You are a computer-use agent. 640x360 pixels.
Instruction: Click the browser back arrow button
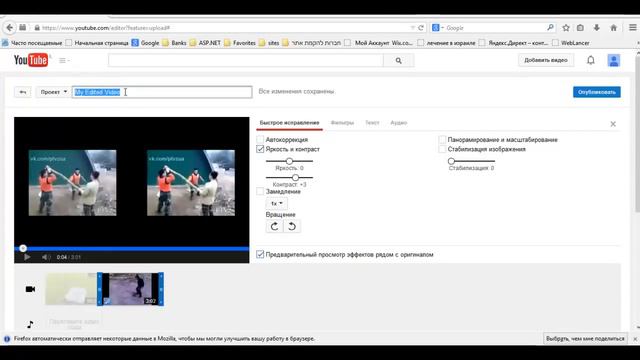point(10,28)
